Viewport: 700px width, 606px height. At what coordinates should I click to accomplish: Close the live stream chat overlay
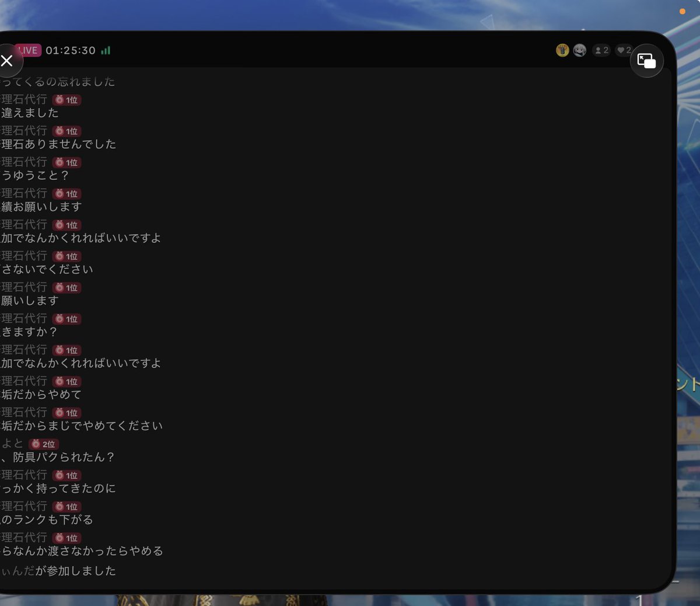[7, 61]
